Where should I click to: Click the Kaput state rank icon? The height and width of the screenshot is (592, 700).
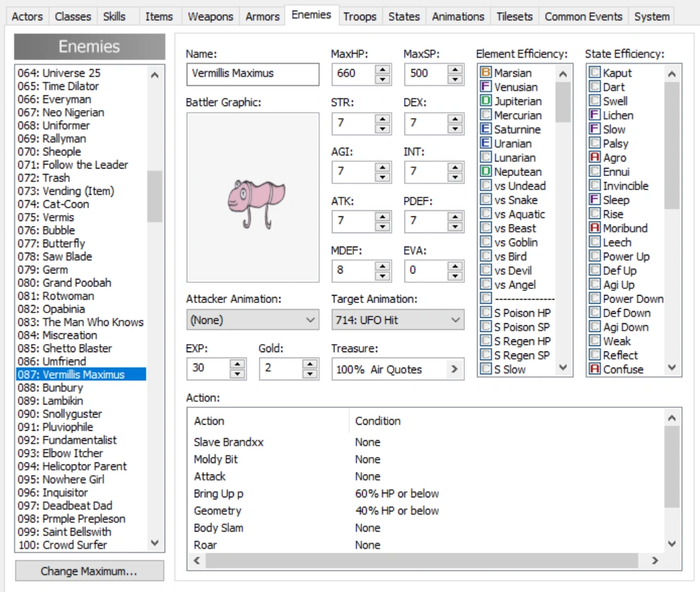[595, 73]
